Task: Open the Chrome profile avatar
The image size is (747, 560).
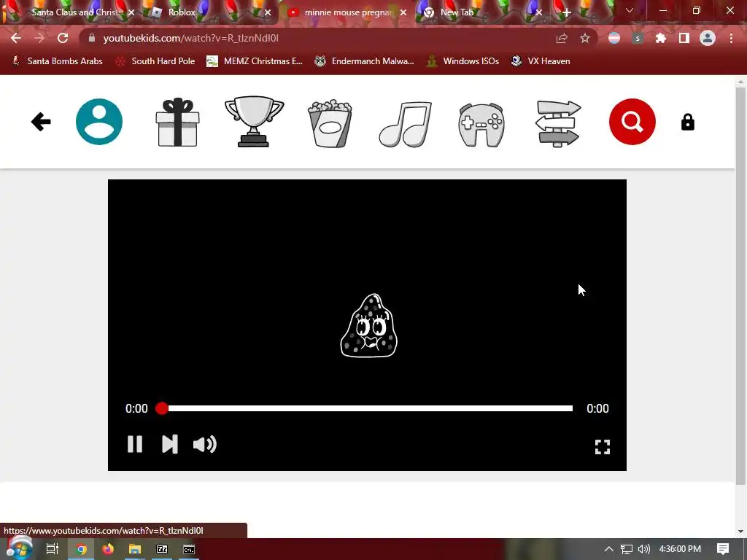Action: (x=708, y=38)
